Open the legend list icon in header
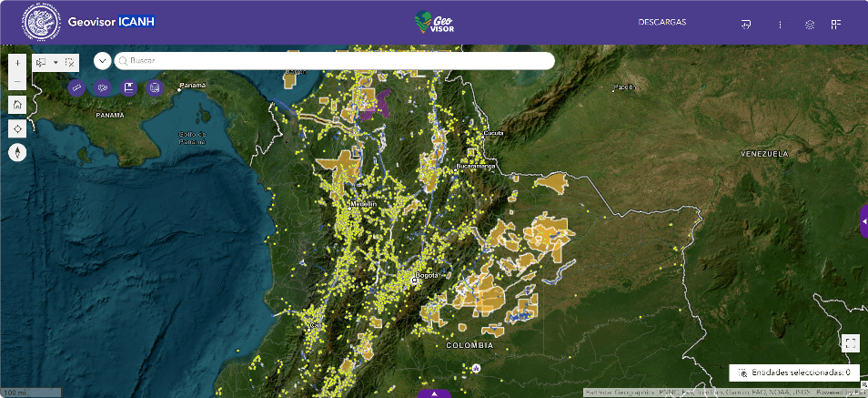 coord(783,25)
